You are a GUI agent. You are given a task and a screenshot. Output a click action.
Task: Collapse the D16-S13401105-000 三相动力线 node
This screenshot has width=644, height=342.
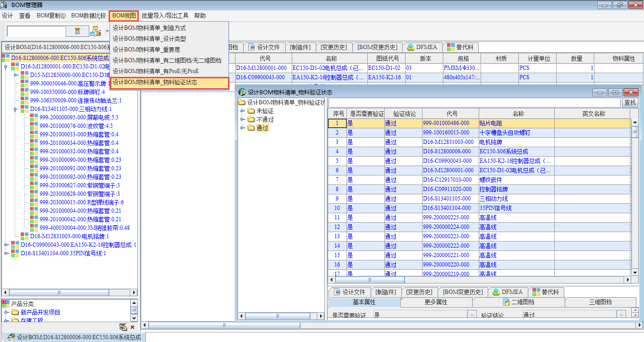[16, 109]
